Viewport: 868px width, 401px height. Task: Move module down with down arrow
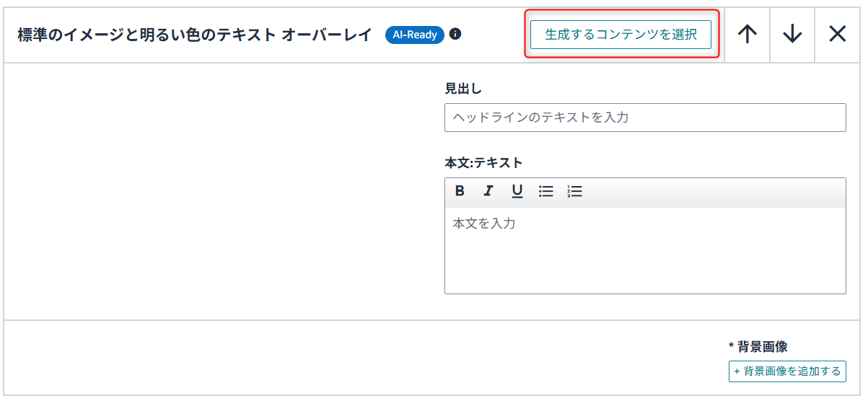792,35
